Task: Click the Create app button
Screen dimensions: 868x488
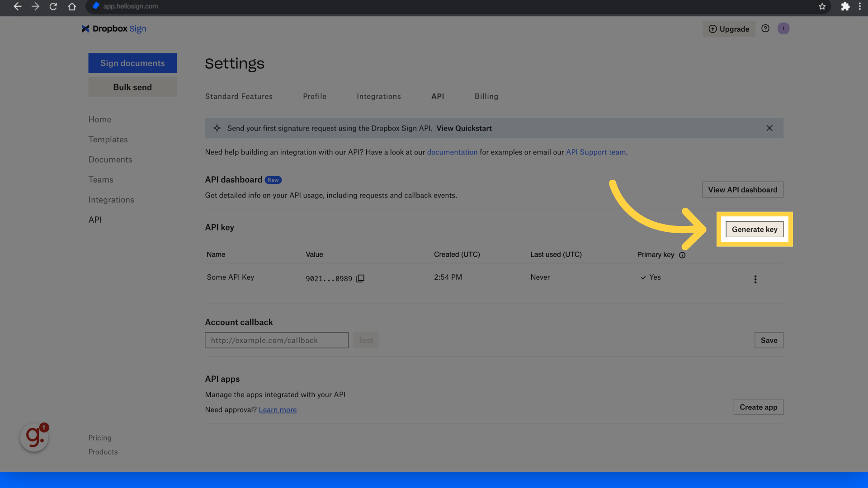Action: pyautogui.click(x=759, y=407)
